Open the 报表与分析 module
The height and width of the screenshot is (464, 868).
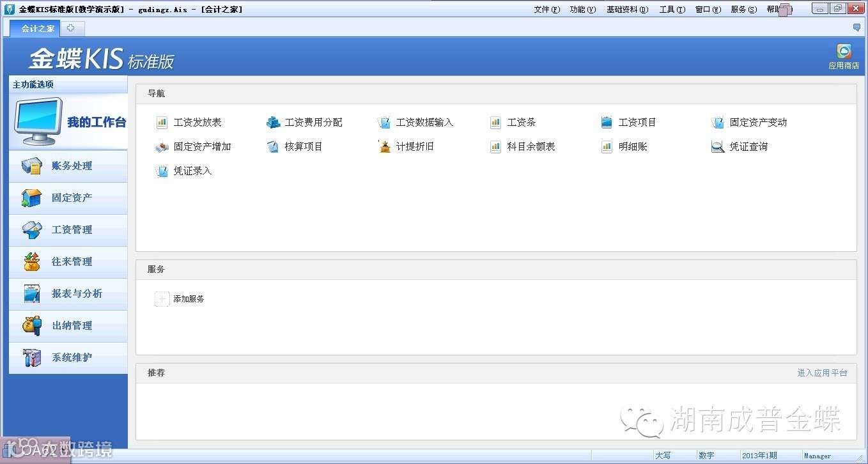click(x=68, y=294)
